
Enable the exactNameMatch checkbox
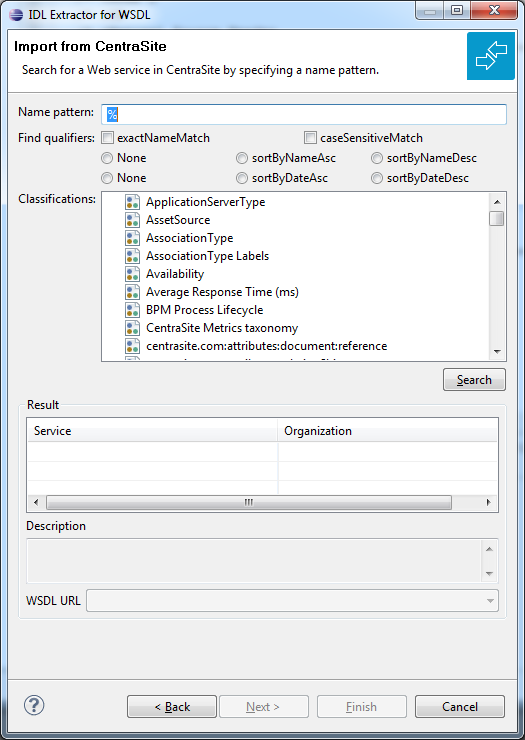[x=108, y=138]
